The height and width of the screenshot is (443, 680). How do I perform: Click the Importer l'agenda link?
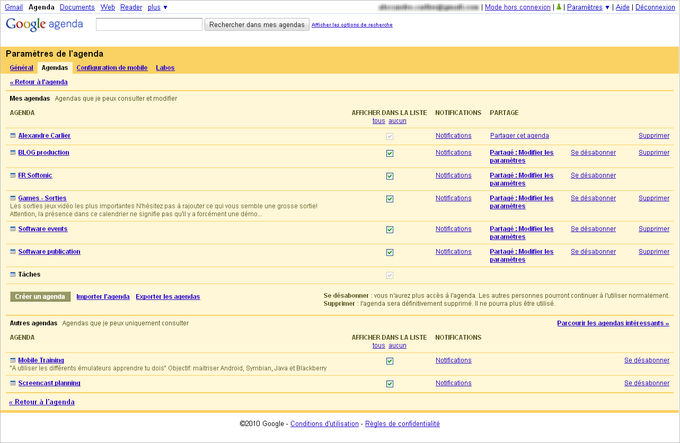coord(103,296)
